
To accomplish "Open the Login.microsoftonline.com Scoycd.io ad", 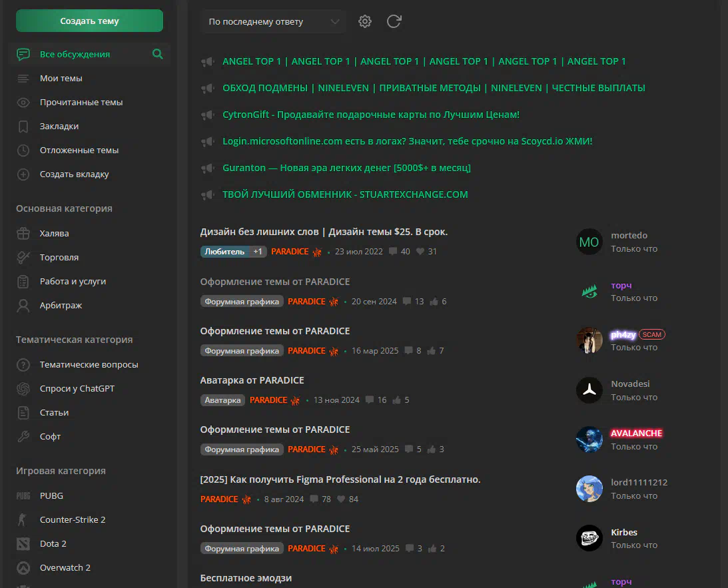I will tap(407, 141).
